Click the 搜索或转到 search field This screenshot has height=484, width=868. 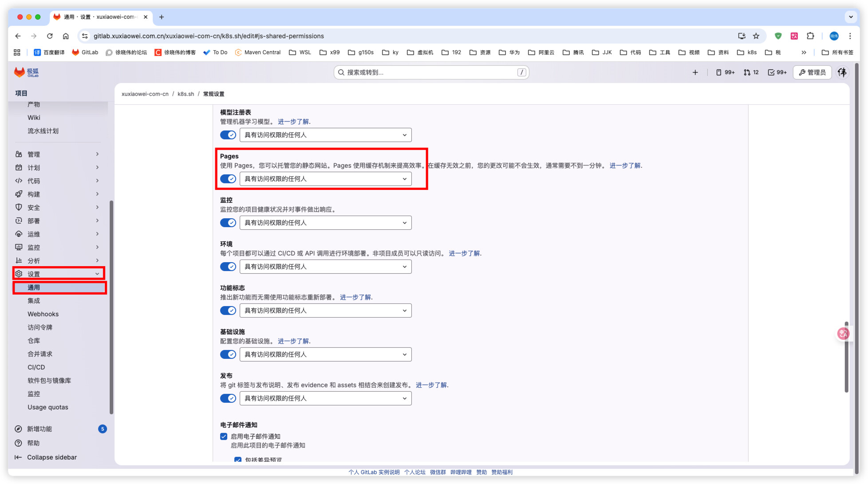[x=430, y=72]
